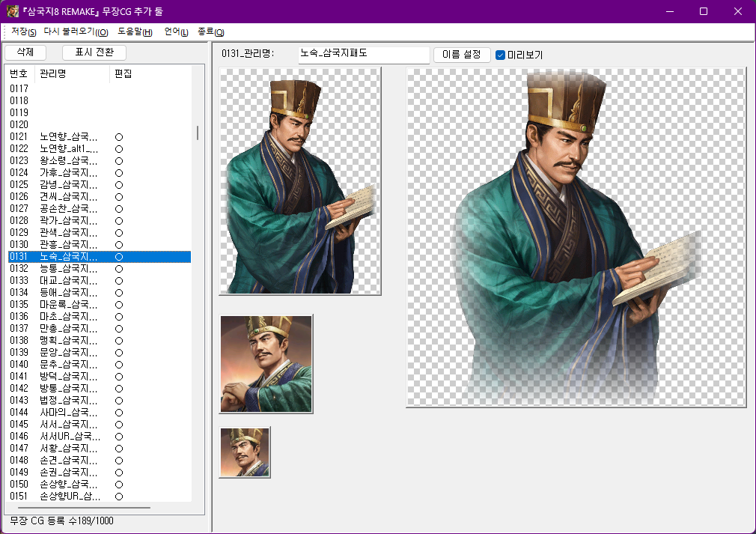Select row 0133 대교
The height and width of the screenshot is (534, 756).
(x=100, y=280)
